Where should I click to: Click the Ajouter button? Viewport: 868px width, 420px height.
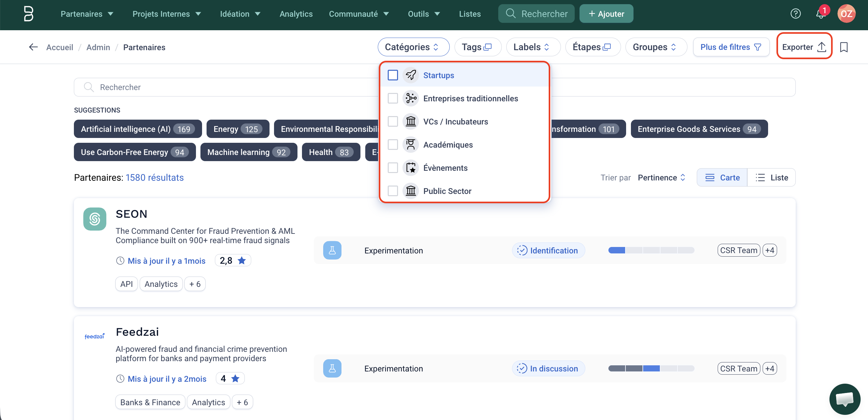[606, 14]
